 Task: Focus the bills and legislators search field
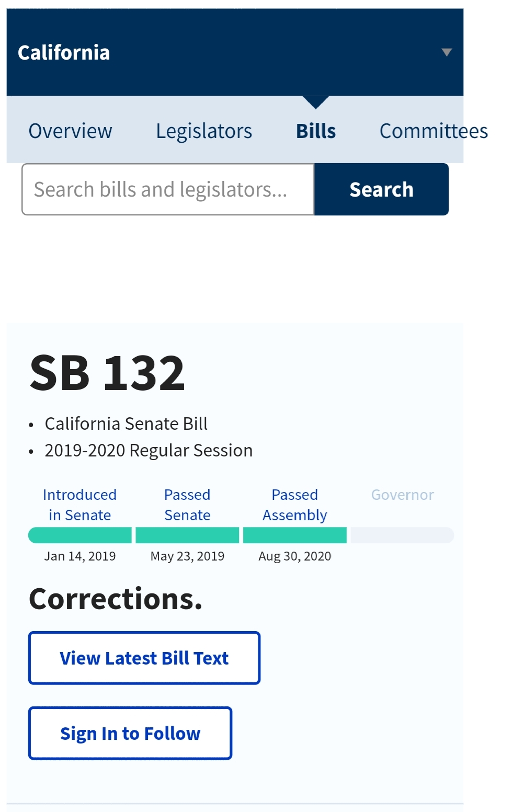click(168, 189)
